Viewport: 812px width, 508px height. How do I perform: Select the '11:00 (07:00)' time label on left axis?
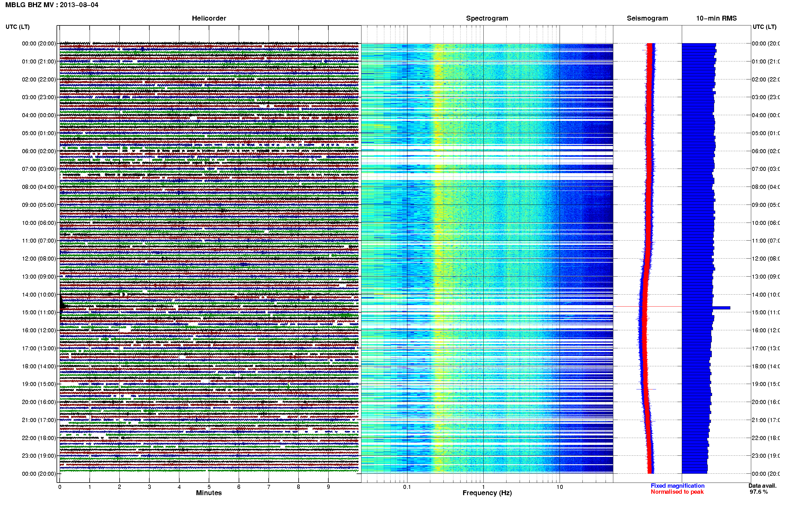[39, 241]
